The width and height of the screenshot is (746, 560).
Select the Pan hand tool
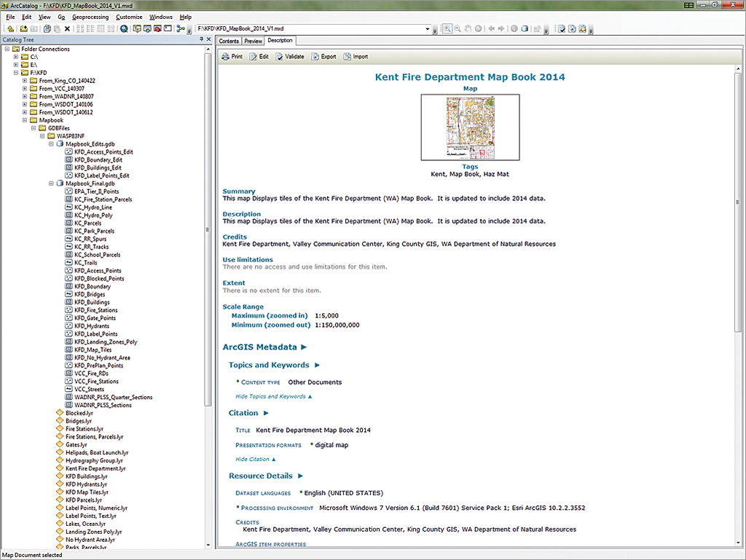468,28
